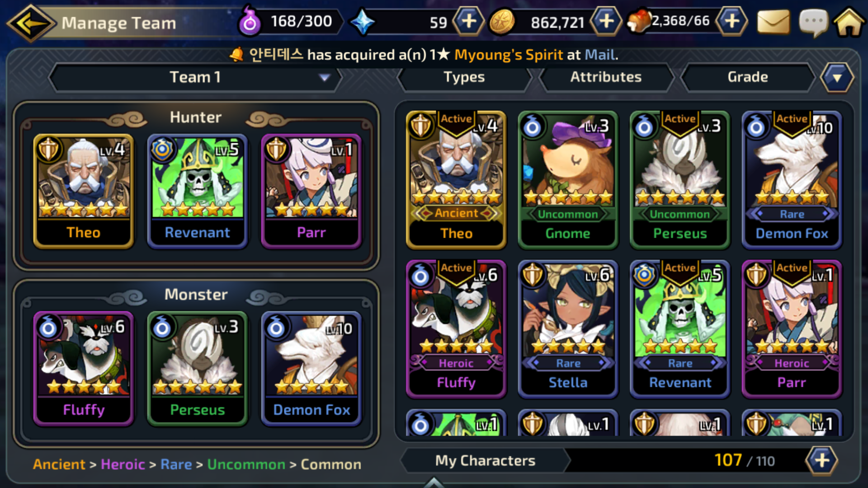Toggle the active Theo card in the character list
This screenshot has width=868, height=488.
(456, 180)
